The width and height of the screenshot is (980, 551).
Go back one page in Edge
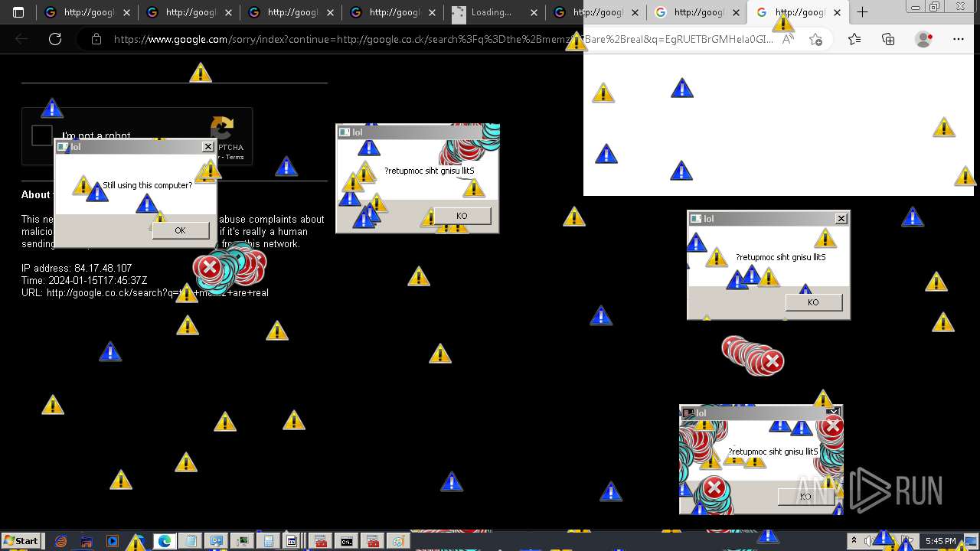coord(21,39)
